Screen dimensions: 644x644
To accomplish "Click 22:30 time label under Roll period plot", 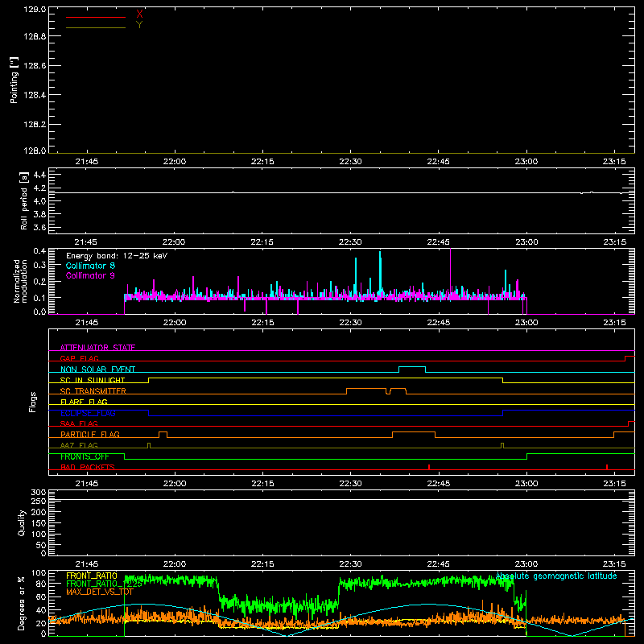I will (350, 242).
